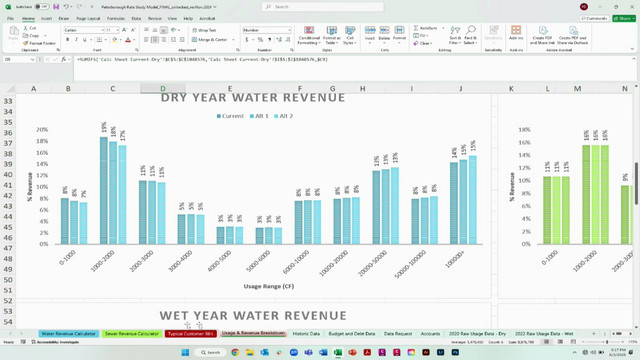Open the Typical Customer Bills sheet tab
The image size is (640, 360).
click(x=191, y=333)
